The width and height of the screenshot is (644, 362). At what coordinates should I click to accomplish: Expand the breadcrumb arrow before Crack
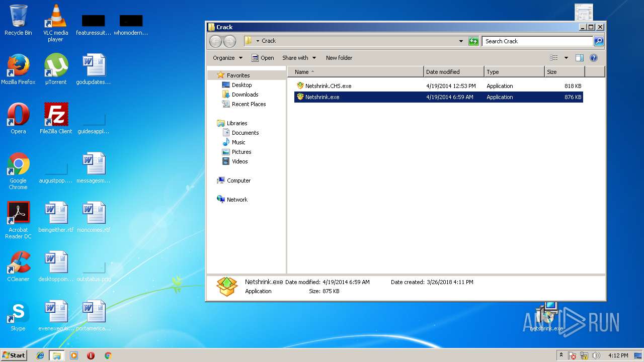click(x=258, y=41)
